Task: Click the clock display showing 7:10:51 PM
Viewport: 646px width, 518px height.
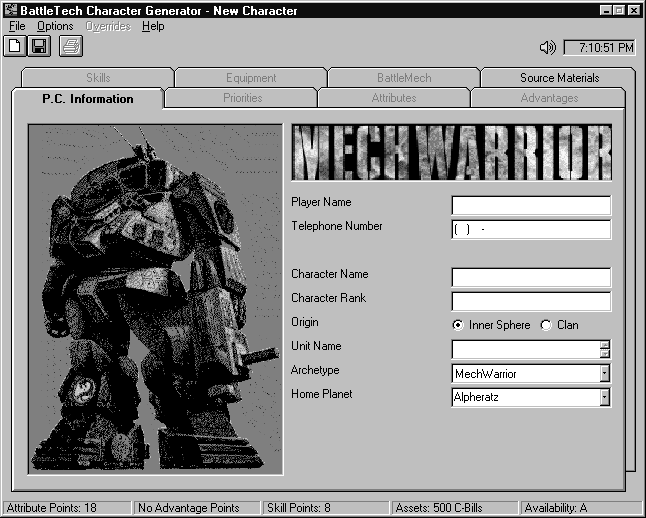Action: click(x=599, y=48)
